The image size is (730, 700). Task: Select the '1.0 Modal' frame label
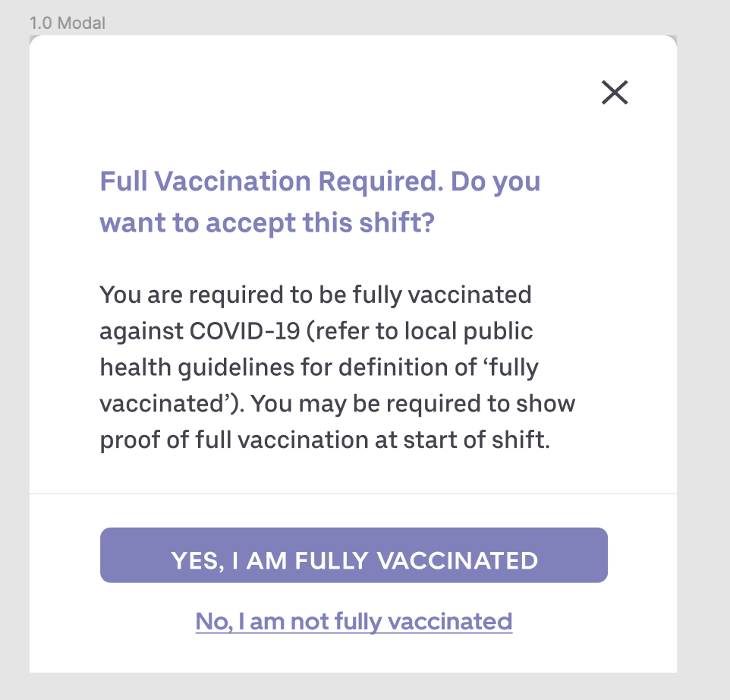tap(68, 23)
